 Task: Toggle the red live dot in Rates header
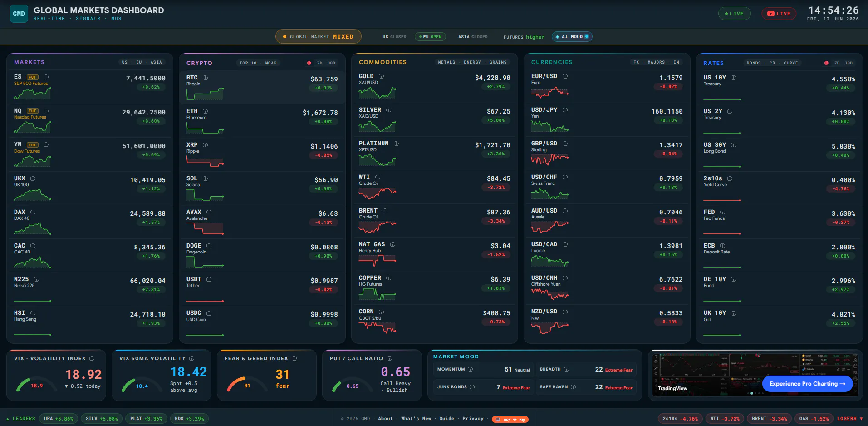(x=826, y=63)
